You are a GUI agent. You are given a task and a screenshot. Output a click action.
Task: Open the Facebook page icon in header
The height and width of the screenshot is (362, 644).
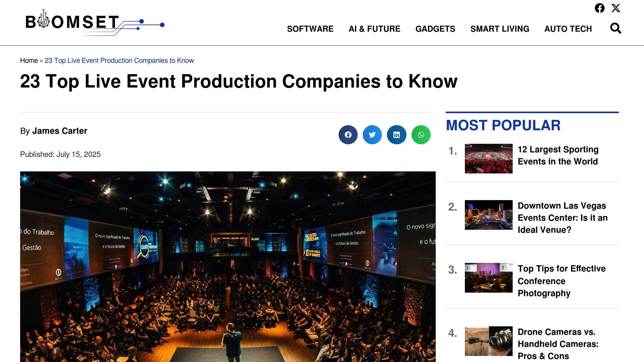click(x=599, y=8)
